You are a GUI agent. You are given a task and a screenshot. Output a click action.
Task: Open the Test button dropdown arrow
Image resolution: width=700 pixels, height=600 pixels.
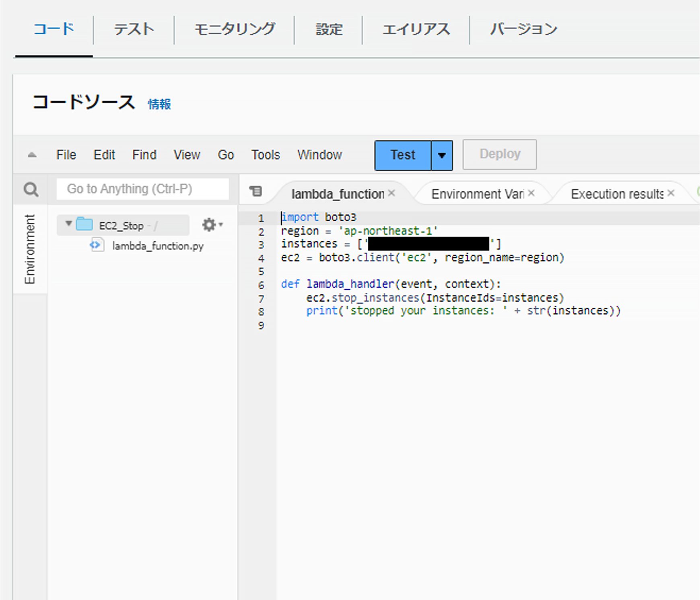click(442, 155)
